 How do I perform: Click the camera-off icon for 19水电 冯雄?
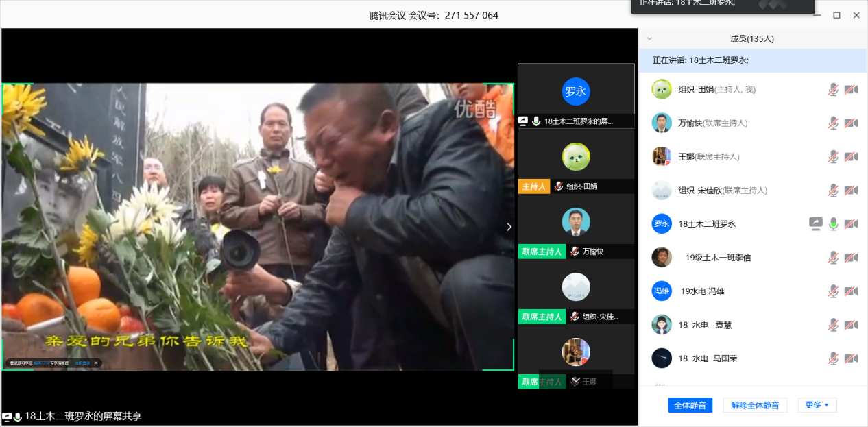[x=851, y=291]
